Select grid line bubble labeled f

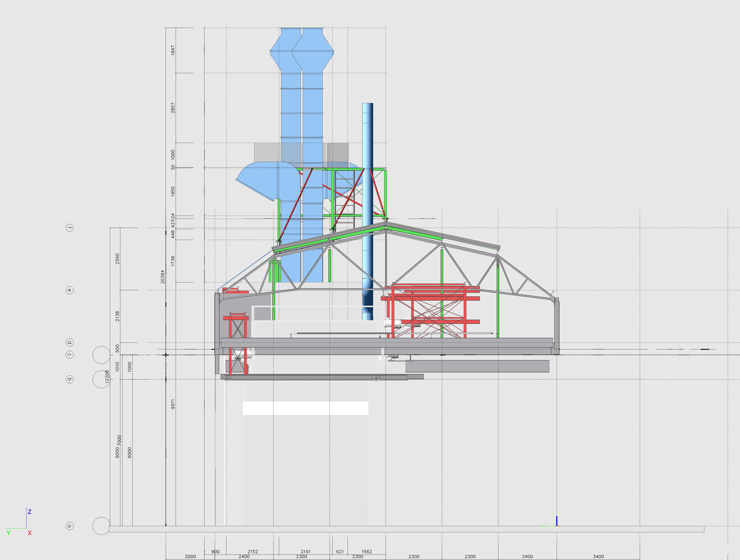pyautogui.click(x=70, y=228)
